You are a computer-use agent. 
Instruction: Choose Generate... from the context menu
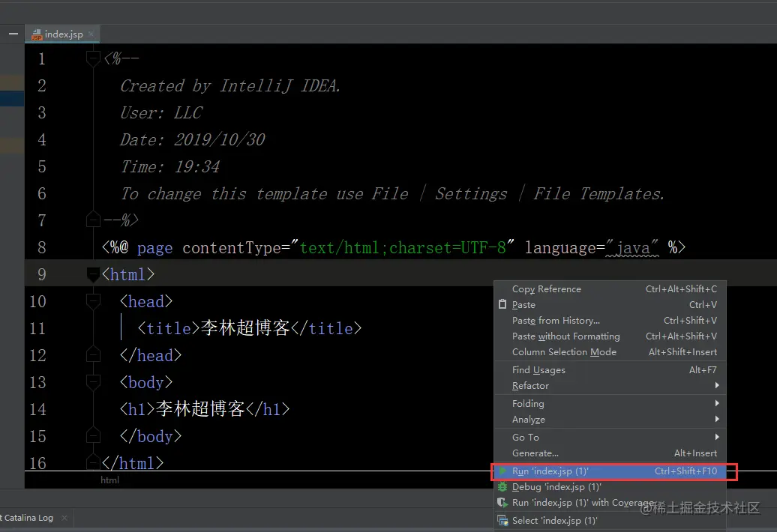point(610,453)
